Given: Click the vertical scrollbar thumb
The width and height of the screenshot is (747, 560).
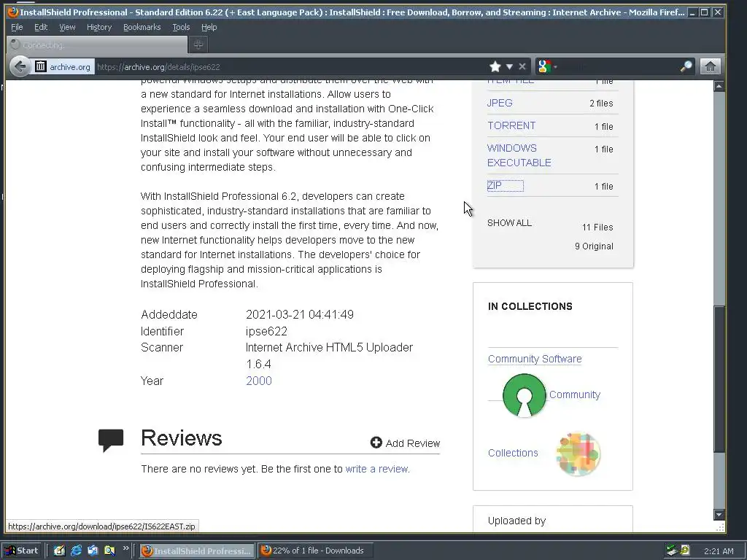Looking at the screenshot, I should pos(719,379).
